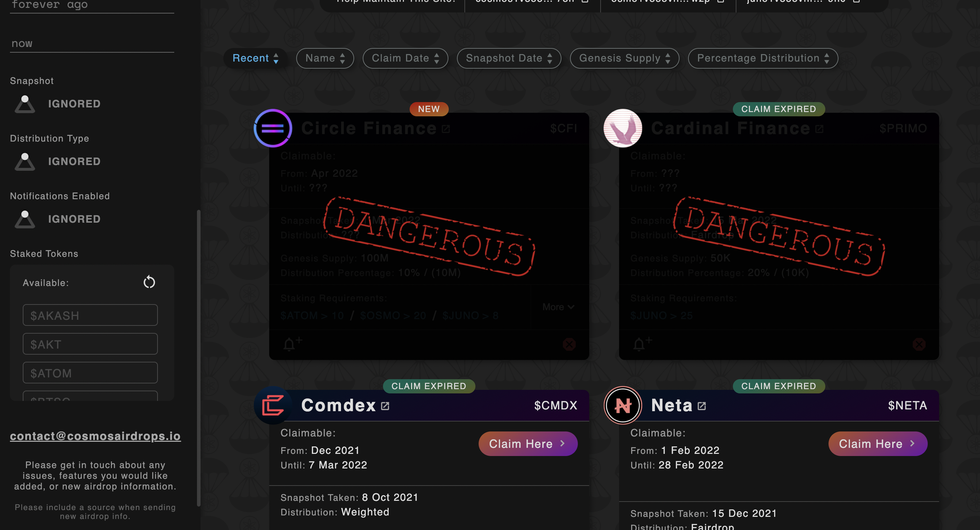Hide Cardinal Finance card with red X
Screen dimensions: 980x530
point(919,344)
